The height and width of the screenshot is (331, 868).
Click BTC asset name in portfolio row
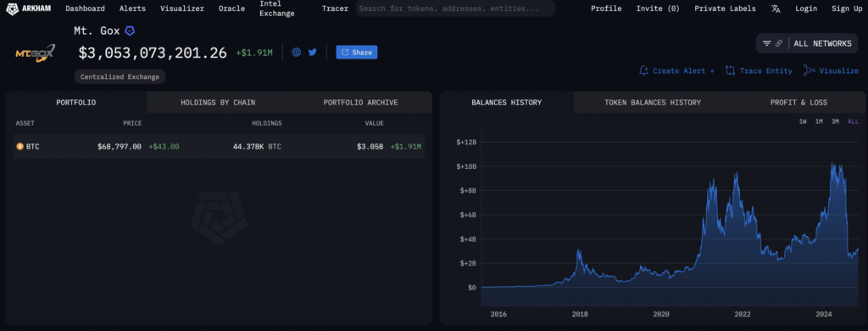[x=33, y=146]
